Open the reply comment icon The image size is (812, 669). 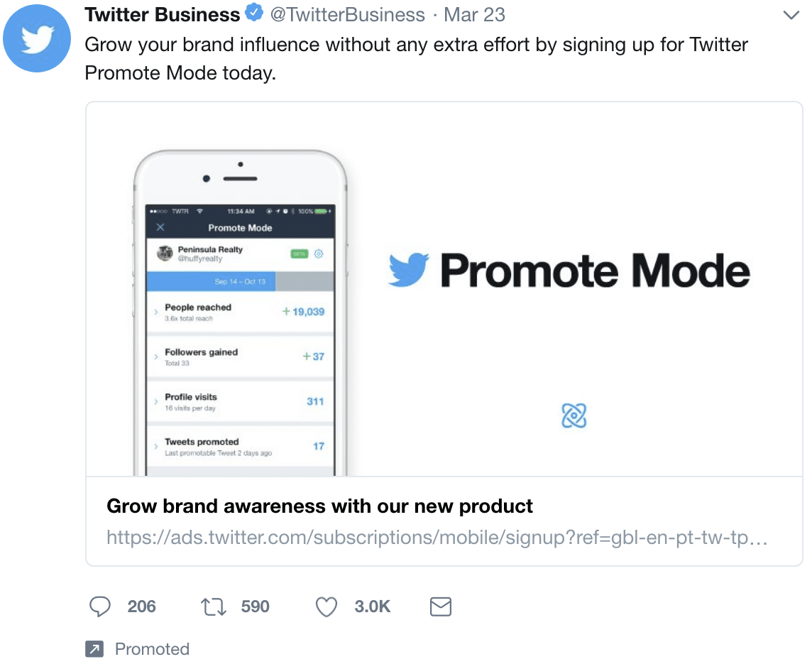(x=100, y=607)
